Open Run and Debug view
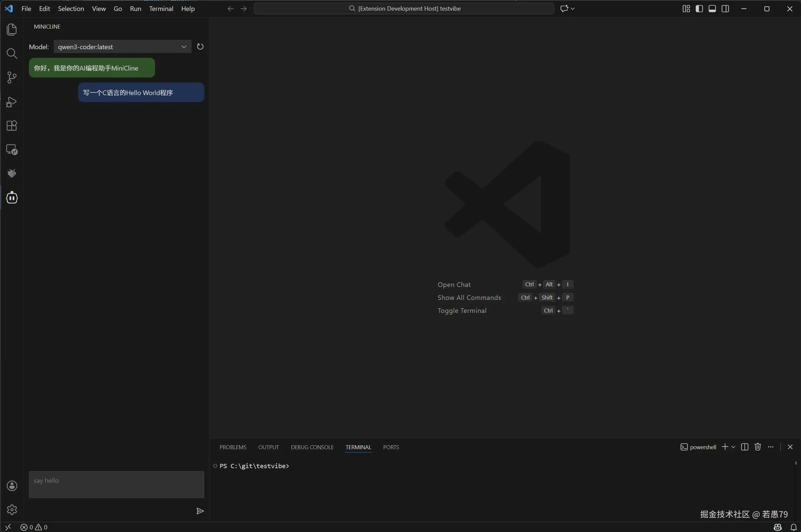The image size is (801, 532). click(12, 102)
